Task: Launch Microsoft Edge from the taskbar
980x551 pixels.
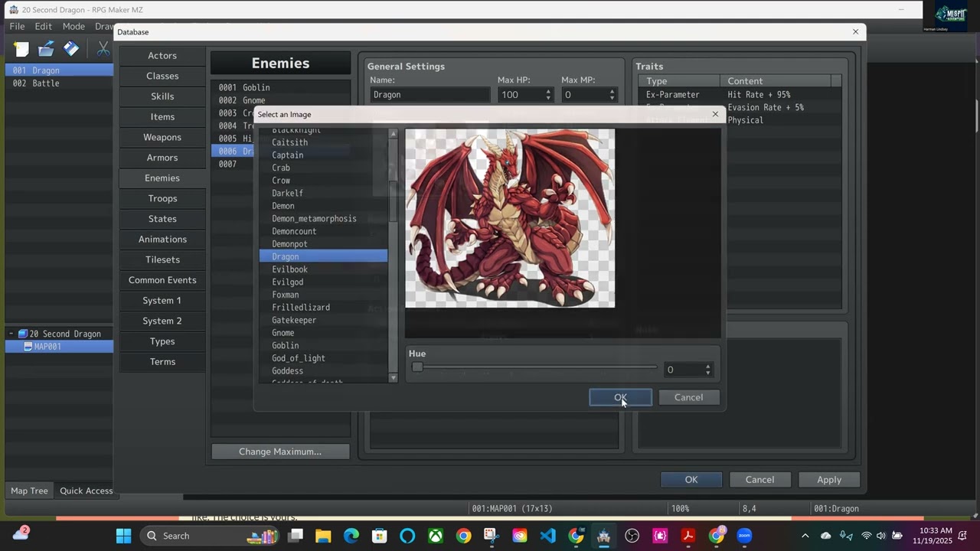Action: (351, 536)
